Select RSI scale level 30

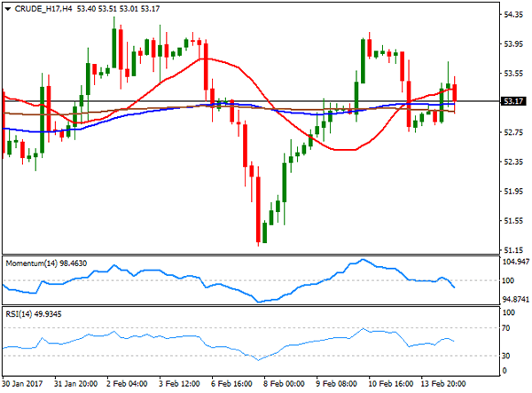(506, 356)
